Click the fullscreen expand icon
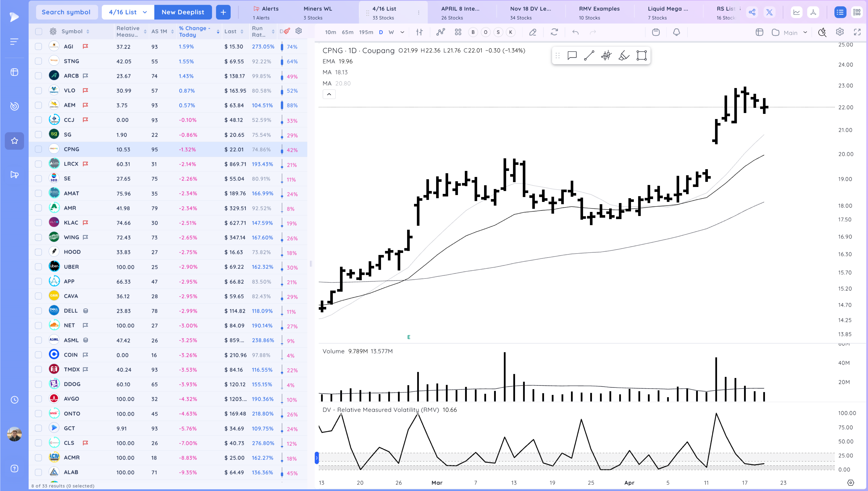Image resolution: width=868 pixels, height=491 pixels. (x=857, y=32)
